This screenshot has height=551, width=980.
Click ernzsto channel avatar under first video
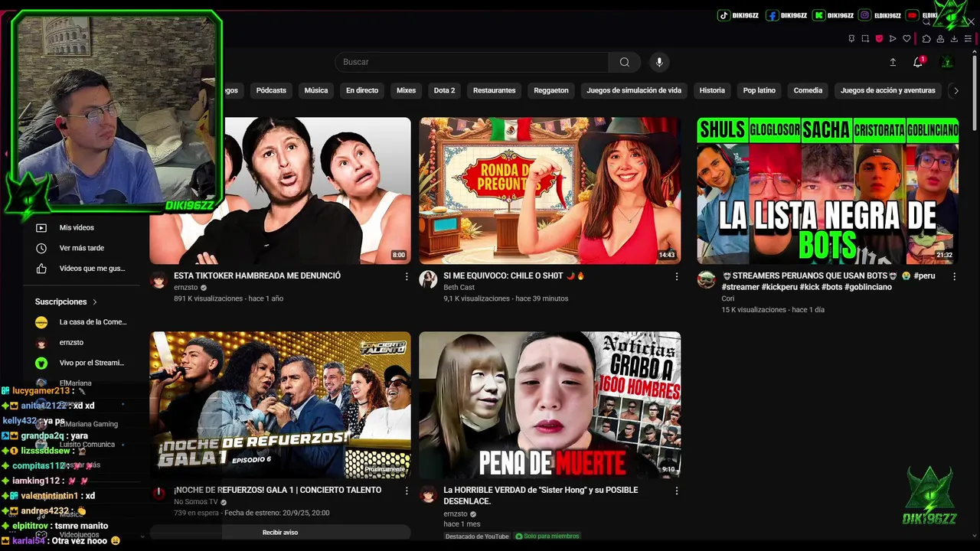[x=158, y=279]
